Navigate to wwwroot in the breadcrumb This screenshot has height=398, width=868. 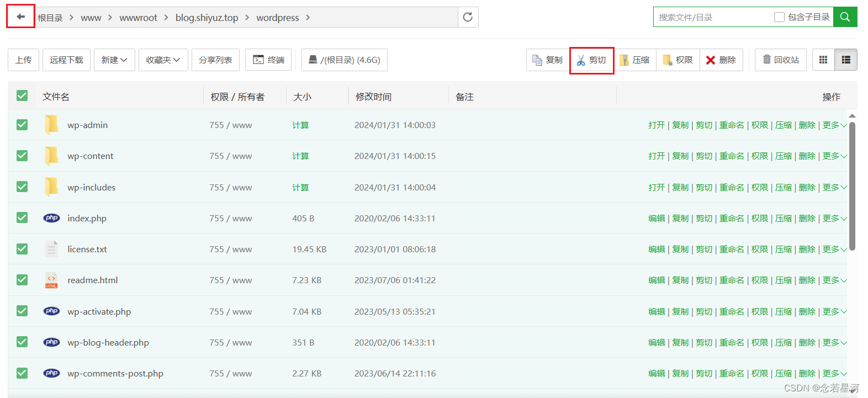[138, 18]
